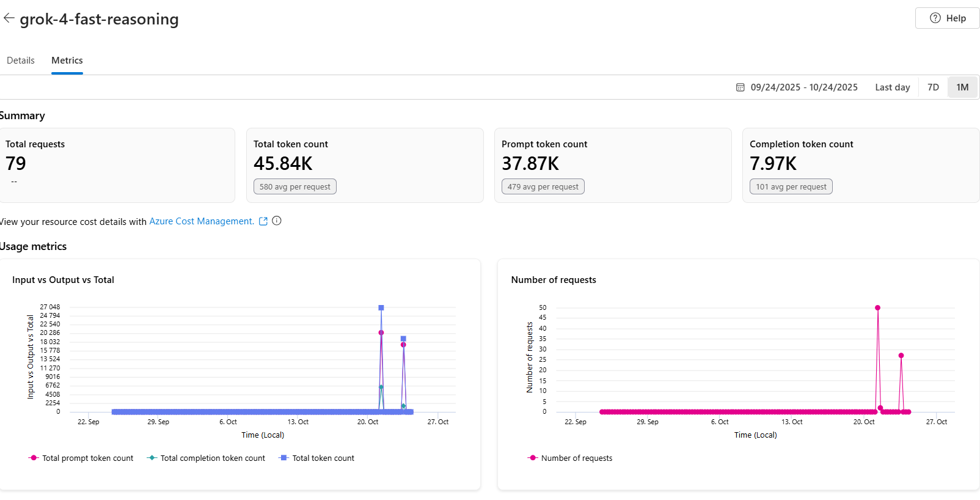Click the highest Total token count square marker

(381, 308)
